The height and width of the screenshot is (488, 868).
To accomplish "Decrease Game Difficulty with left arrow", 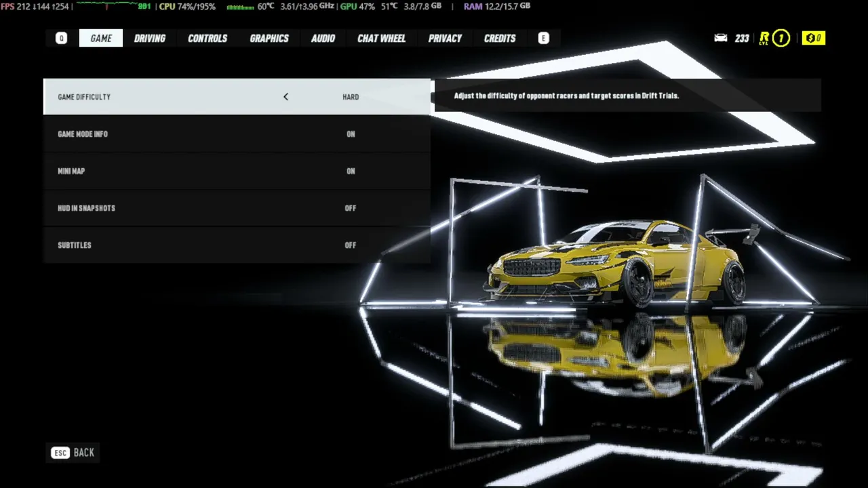I will pyautogui.click(x=285, y=97).
